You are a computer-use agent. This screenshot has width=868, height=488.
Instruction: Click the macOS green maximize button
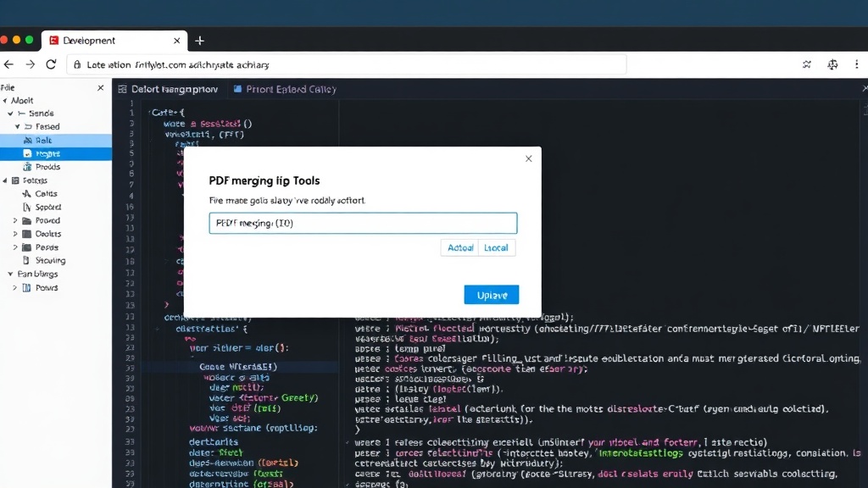point(30,40)
